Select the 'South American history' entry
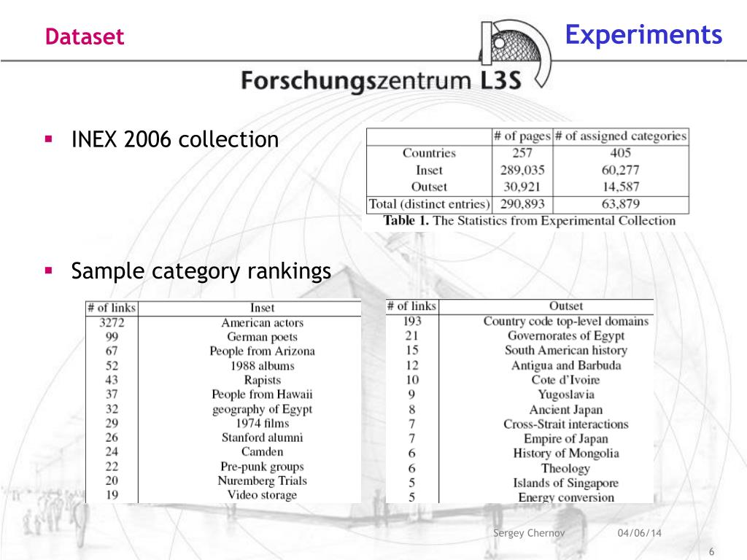747x560 pixels. pos(565,350)
